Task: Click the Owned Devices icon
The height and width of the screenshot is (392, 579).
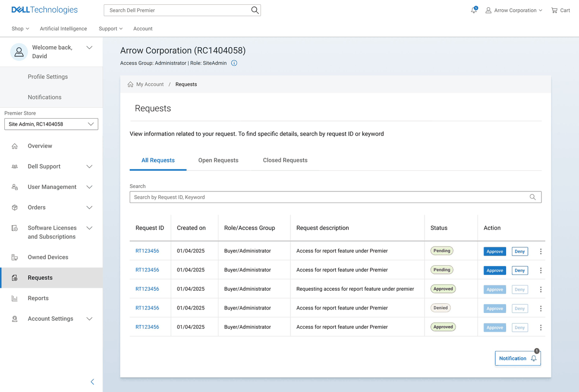Action: click(14, 257)
